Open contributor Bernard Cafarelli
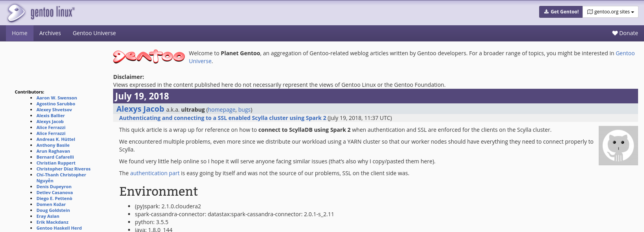The width and height of the screenshot is (644, 232). pos(55,157)
